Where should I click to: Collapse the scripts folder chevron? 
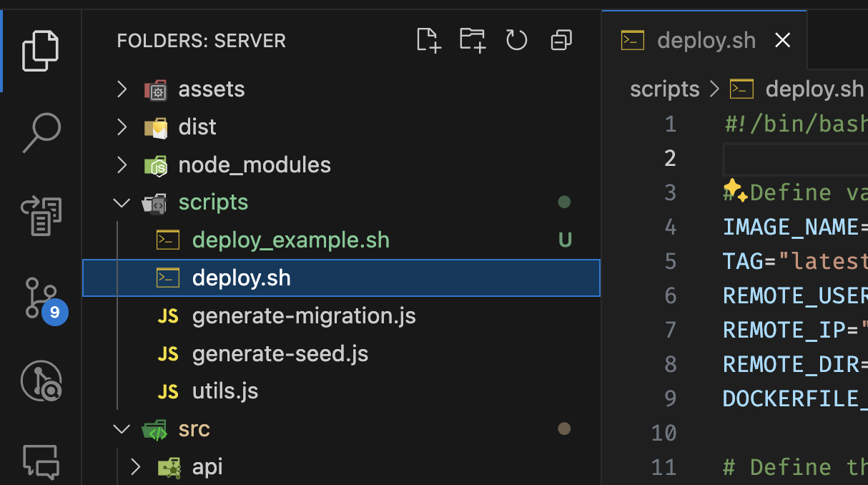coord(122,202)
